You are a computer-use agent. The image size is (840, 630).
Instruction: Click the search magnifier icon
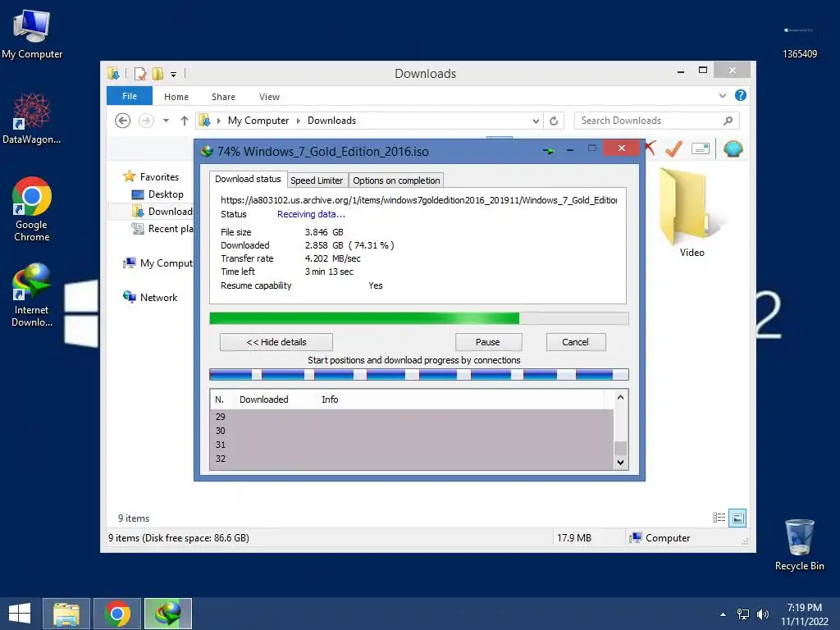coord(728,121)
